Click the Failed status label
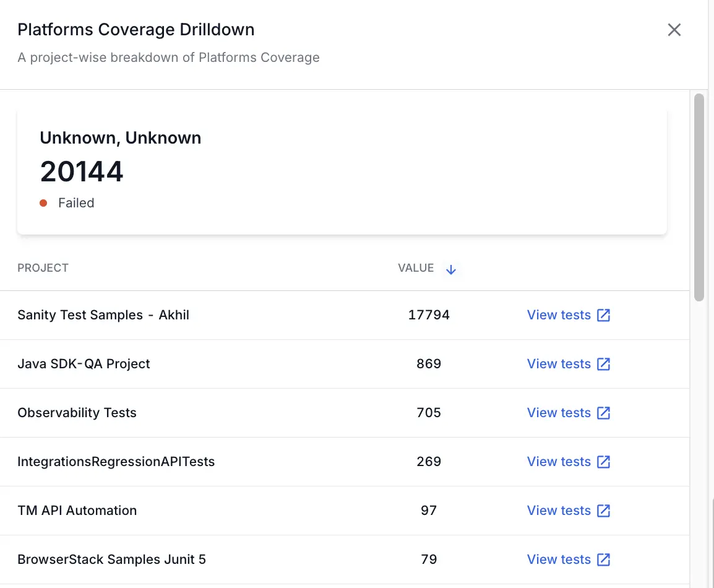Screen dimensions: 714x588 click(76, 202)
